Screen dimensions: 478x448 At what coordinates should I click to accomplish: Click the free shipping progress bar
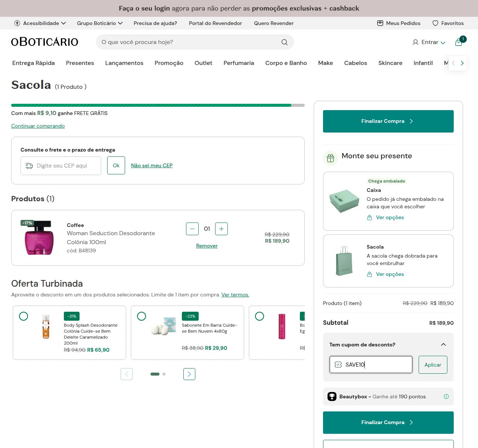(158, 105)
